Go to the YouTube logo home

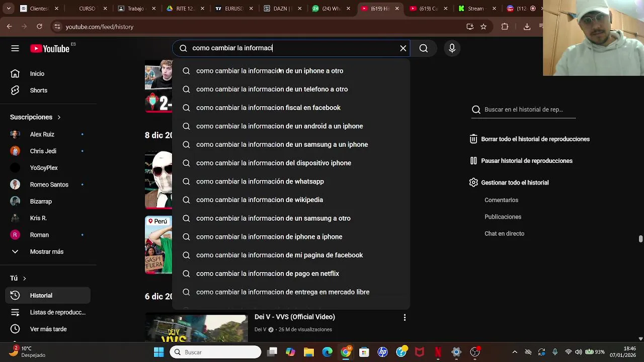point(50,48)
